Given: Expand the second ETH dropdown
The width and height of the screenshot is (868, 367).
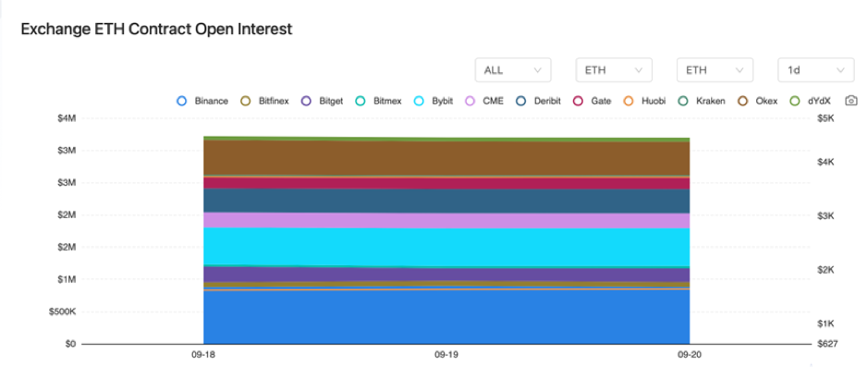Looking at the screenshot, I should click(x=715, y=70).
